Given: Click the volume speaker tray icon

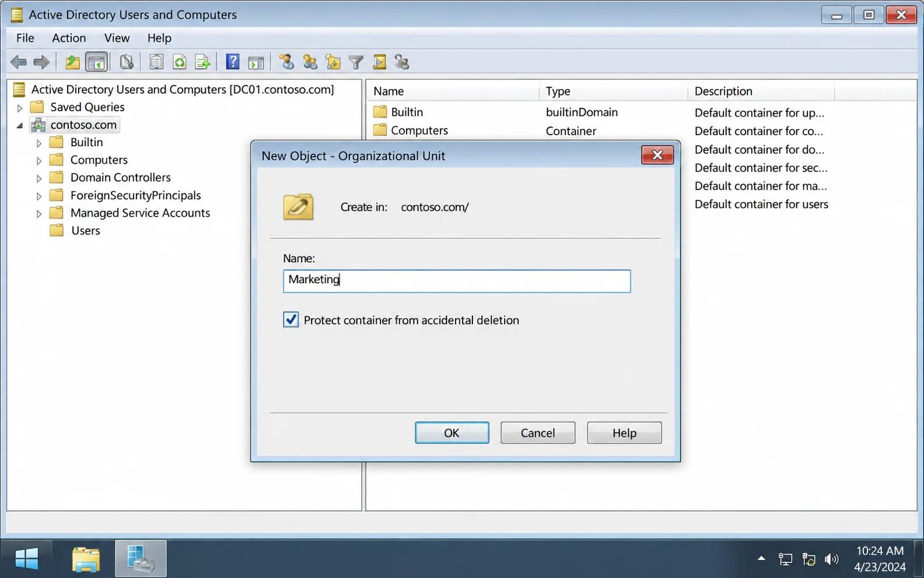Looking at the screenshot, I should coord(831,559).
